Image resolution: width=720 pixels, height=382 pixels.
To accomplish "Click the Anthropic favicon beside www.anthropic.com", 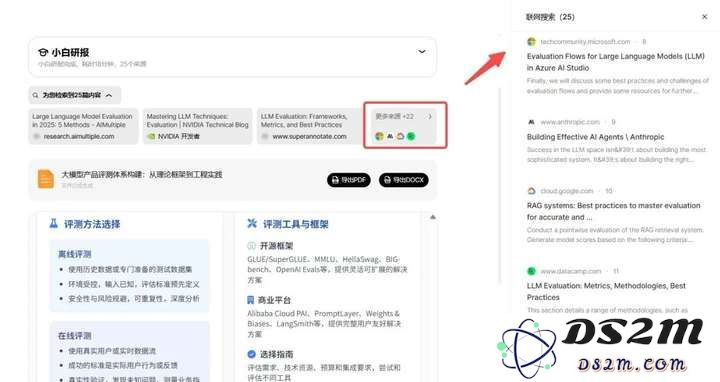I will pos(531,122).
